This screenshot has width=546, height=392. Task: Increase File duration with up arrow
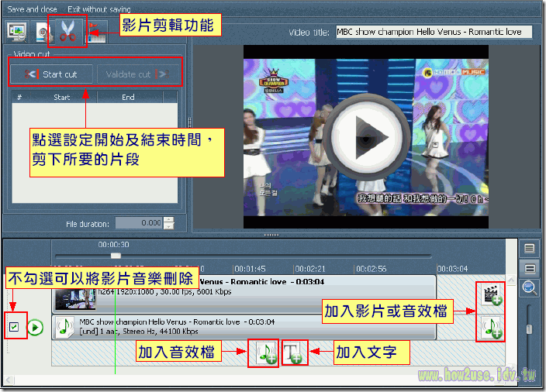[168, 220]
